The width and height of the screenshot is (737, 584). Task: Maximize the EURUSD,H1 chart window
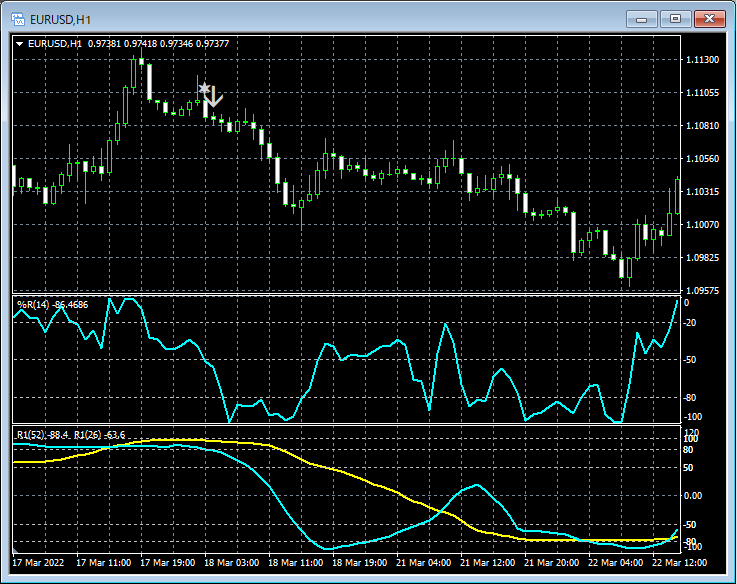click(676, 18)
